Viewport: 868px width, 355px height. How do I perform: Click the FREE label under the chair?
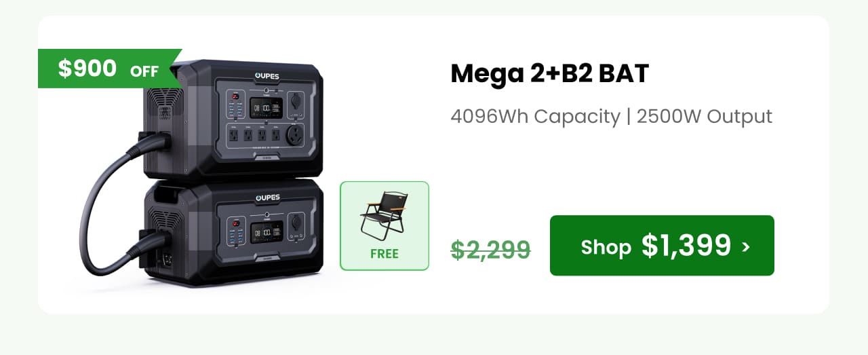(384, 255)
